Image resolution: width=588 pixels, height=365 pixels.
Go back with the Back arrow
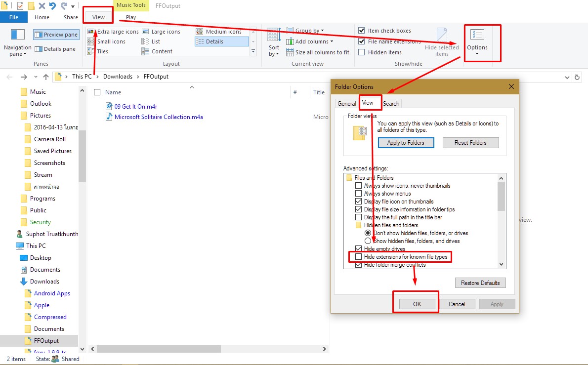click(9, 77)
